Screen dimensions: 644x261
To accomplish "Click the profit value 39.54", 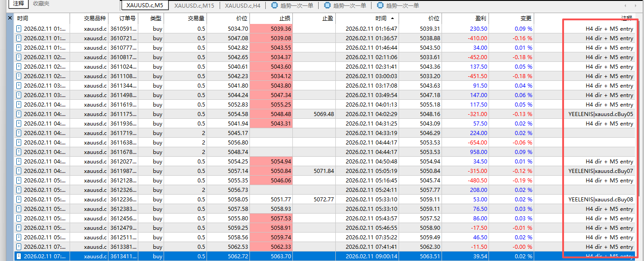I will pos(480,256).
